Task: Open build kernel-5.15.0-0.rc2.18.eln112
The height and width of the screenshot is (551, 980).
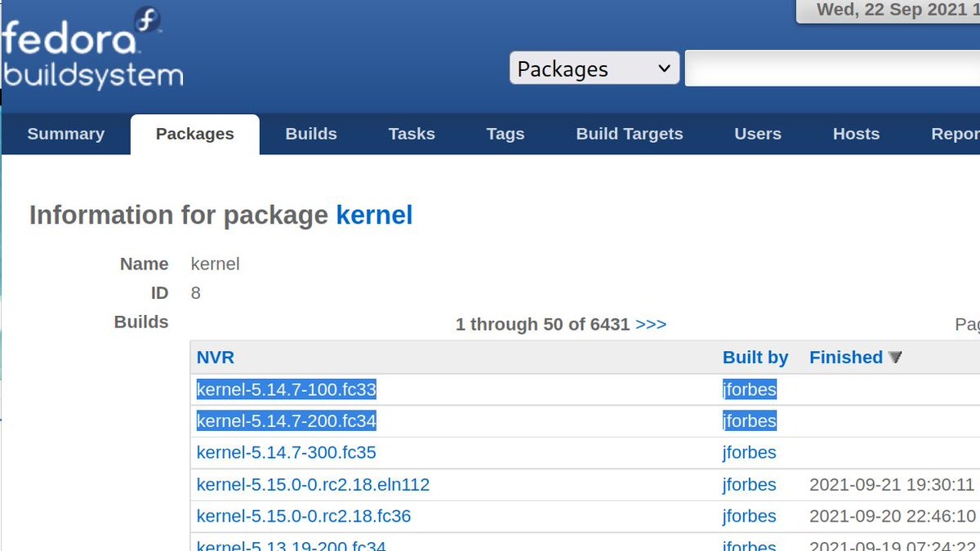Action: pos(313,485)
